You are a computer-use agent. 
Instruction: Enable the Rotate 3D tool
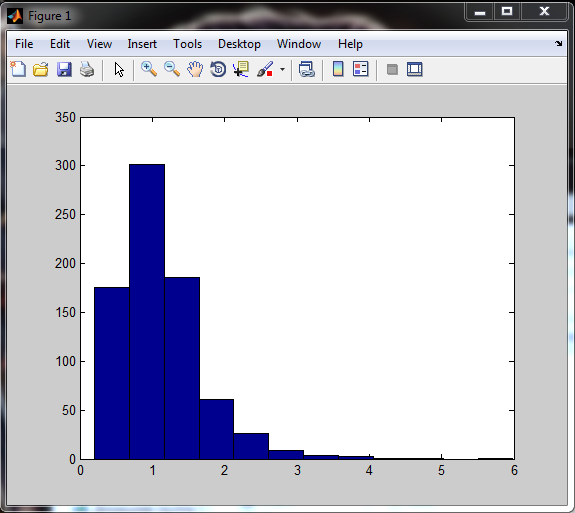[x=218, y=69]
